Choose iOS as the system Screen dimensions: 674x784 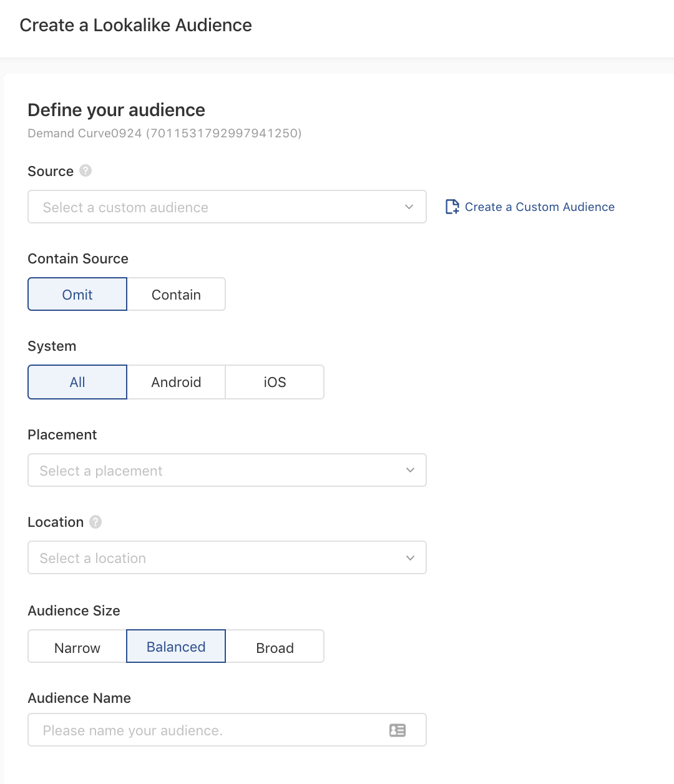click(275, 382)
